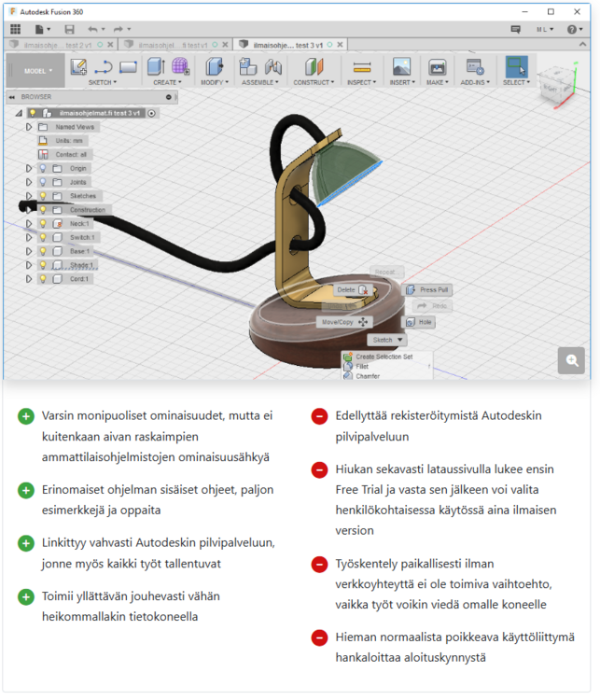Select the Modify Press Pull icon

[215, 66]
